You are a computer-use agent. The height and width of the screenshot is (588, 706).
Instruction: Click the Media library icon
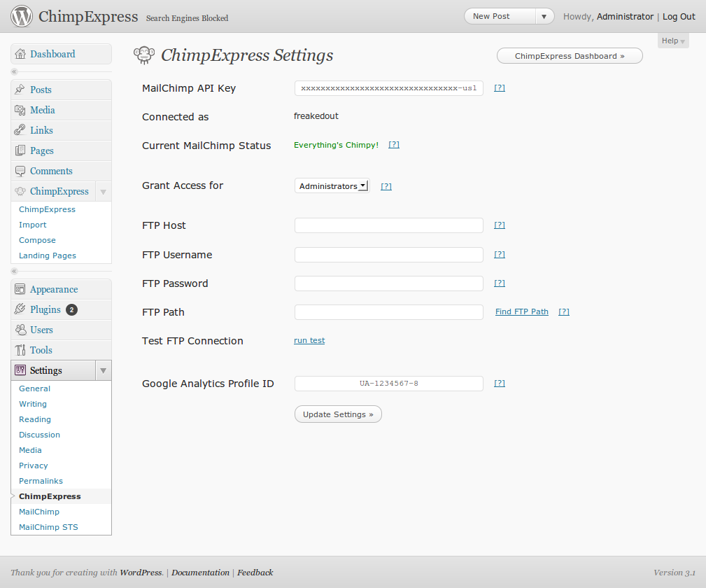coord(20,110)
